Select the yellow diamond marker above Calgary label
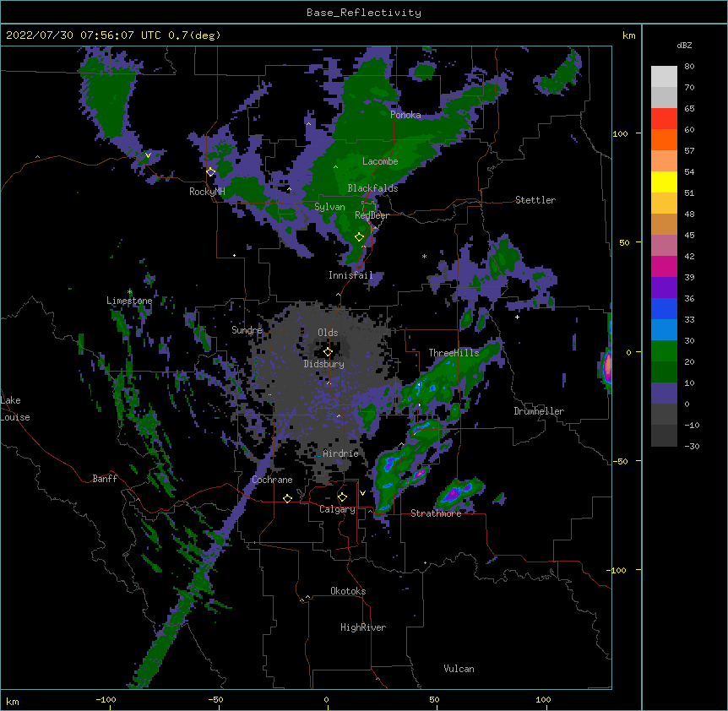 [x=342, y=497]
